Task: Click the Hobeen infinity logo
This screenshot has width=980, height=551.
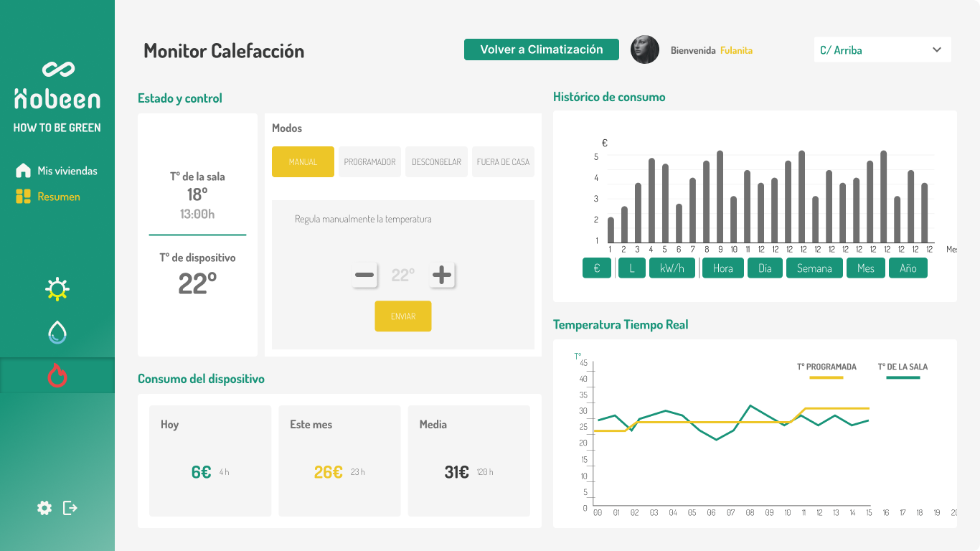Action: [x=58, y=70]
